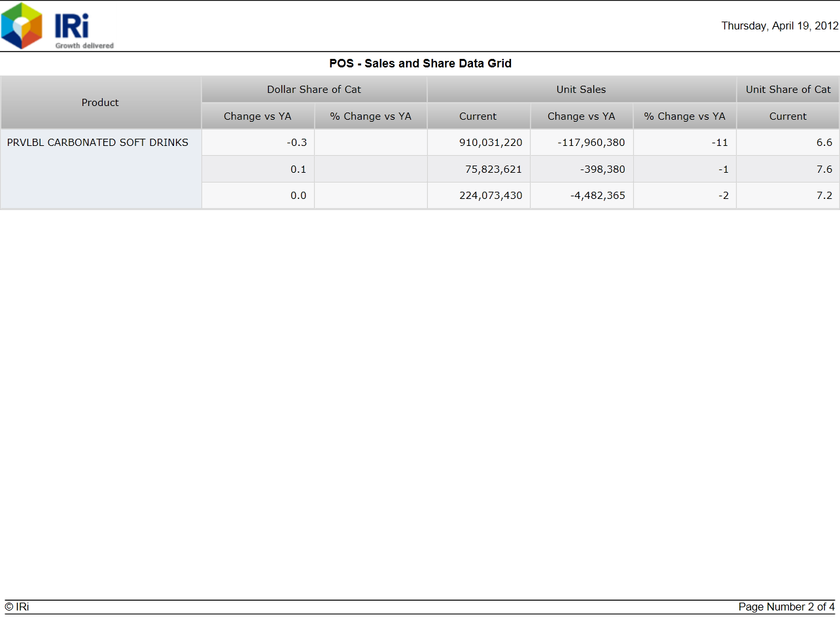Viewport: 840px width, 619px height.
Task: Select the 0.0 dollar share change cell
Action: 258,196
